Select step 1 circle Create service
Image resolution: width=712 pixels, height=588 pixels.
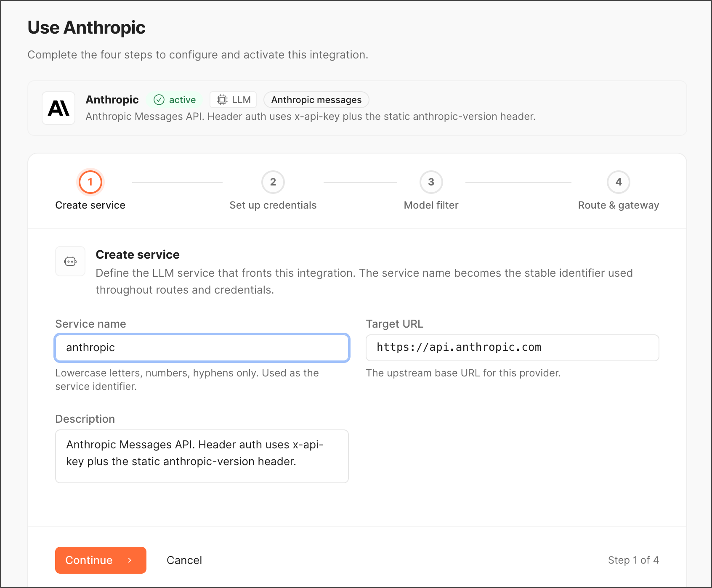click(x=90, y=182)
